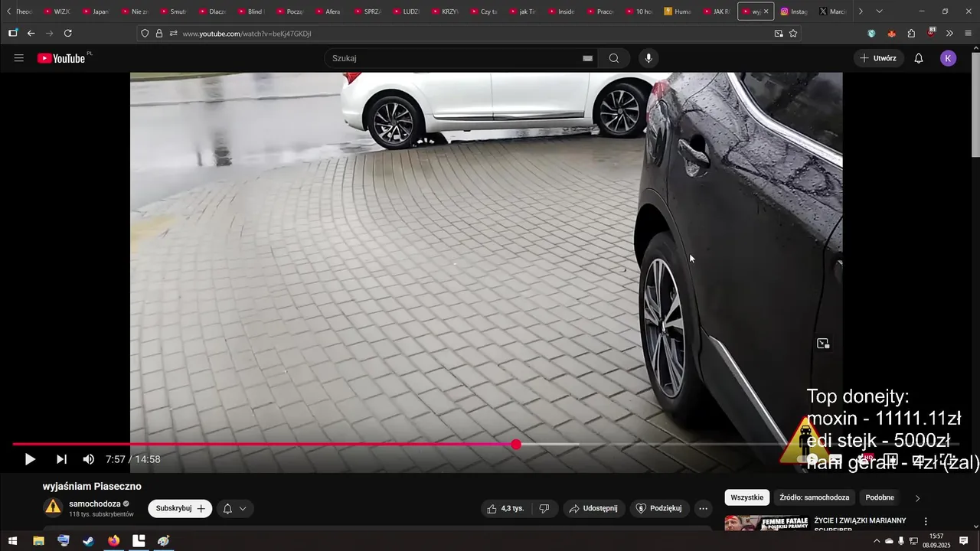The image size is (980, 551).
Task: List all tabs dropdown
Action: (879, 11)
